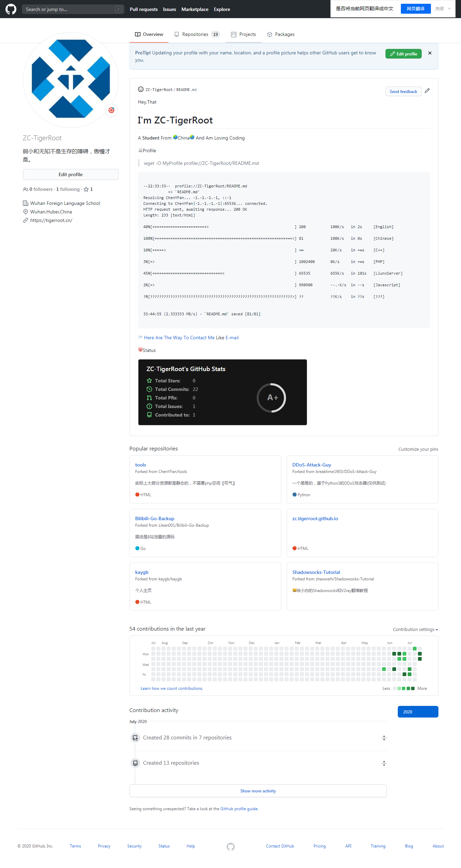
Task: Open the Contribution settings dropdown
Action: [x=415, y=629]
